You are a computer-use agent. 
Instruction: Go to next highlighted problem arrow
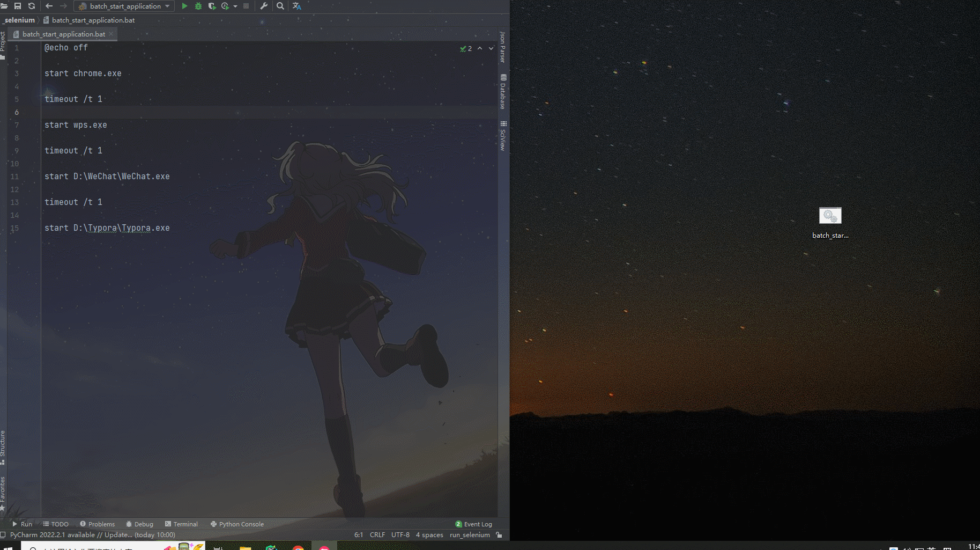[x=491, y=48]
